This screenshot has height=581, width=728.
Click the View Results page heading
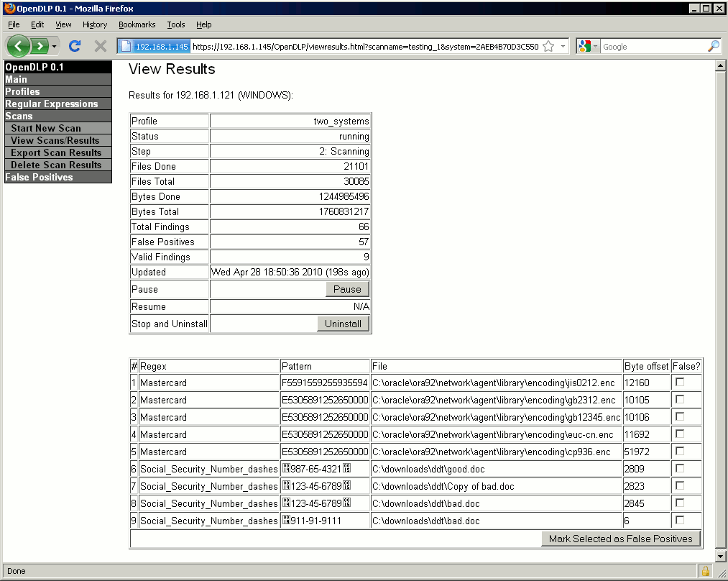[172, 69]
